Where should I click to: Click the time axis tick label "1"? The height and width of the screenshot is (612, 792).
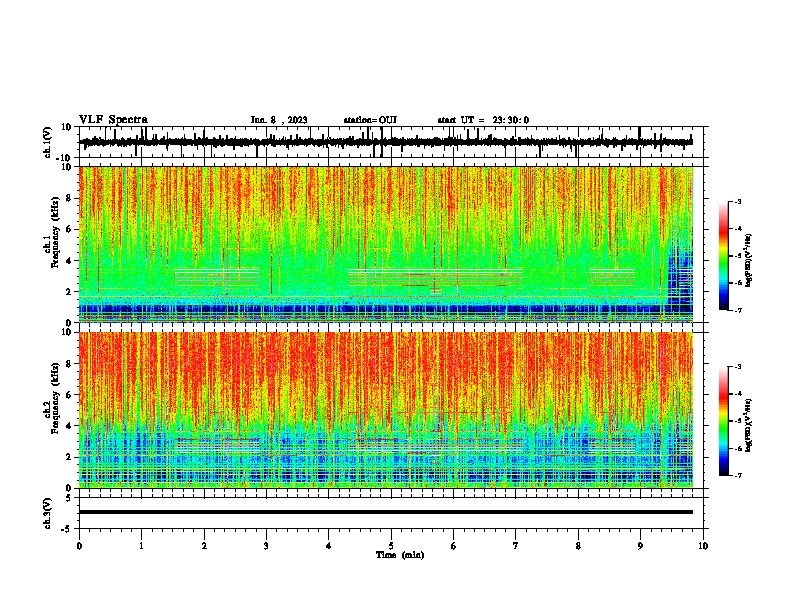pos(141,546)
